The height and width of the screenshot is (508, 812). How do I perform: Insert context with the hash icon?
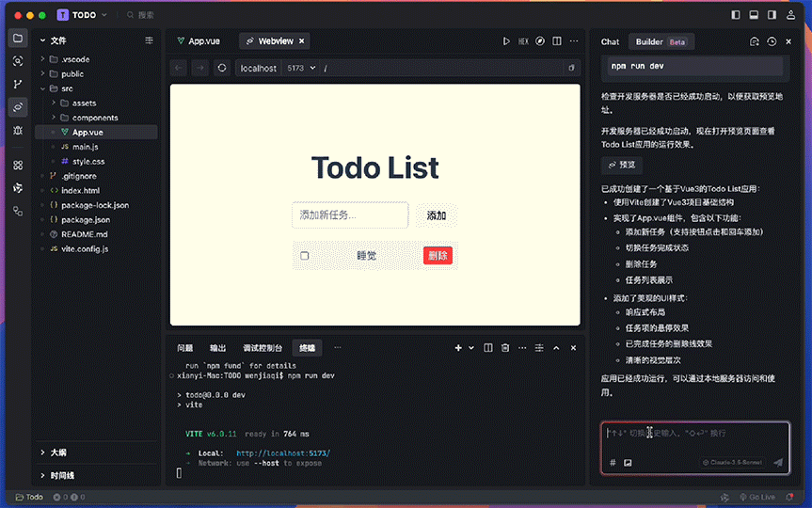point(613,463)
